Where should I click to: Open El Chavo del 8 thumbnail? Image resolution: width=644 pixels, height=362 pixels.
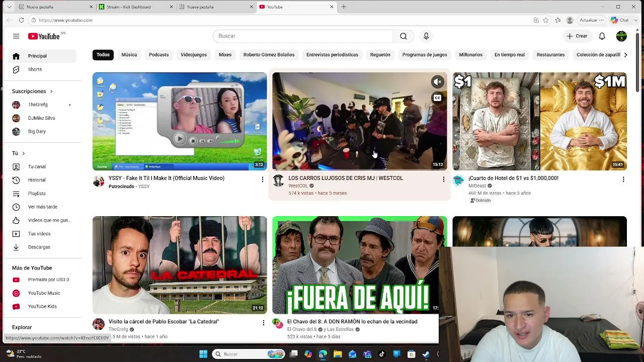tap(359, 265)
